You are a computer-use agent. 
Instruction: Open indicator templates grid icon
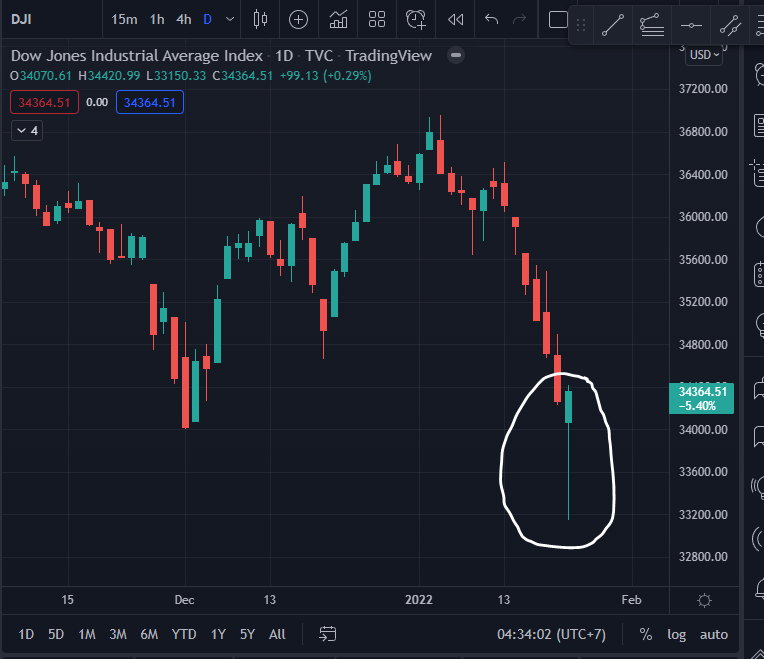click(377, 19)
